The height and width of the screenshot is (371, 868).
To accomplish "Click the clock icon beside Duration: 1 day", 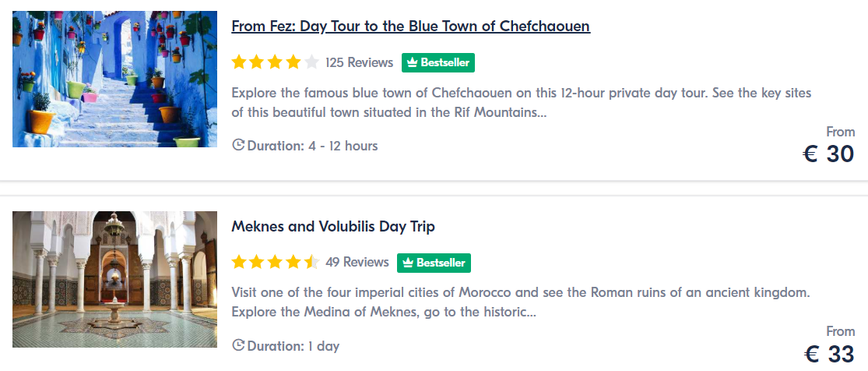I will [x=238, y=346].
